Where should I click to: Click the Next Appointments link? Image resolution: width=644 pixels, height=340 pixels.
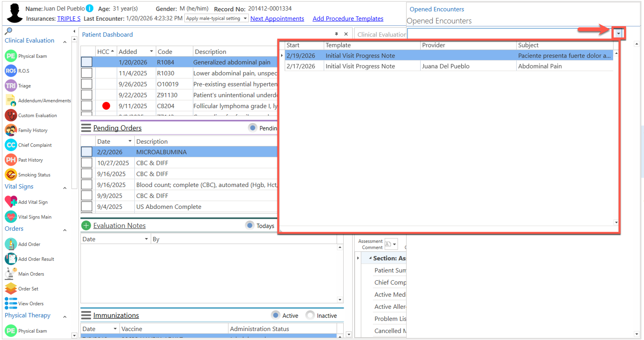click(277, 19)
